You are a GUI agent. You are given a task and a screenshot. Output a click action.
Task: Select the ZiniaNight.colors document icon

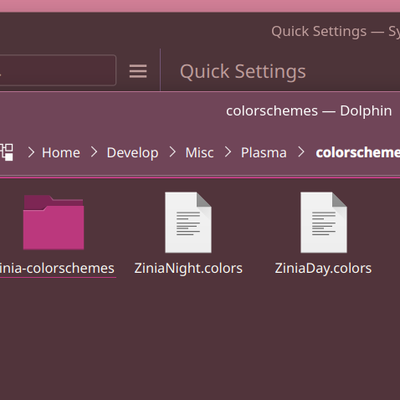[188, 222]
